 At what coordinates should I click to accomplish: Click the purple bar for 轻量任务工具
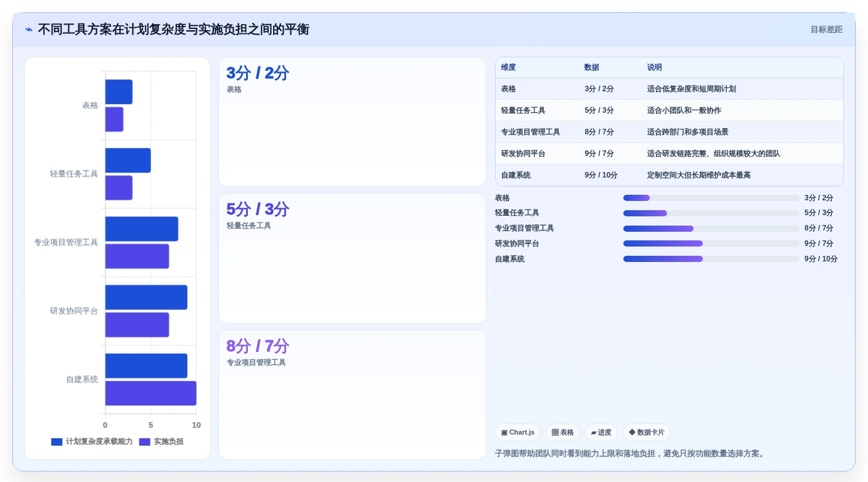(119, 188)
